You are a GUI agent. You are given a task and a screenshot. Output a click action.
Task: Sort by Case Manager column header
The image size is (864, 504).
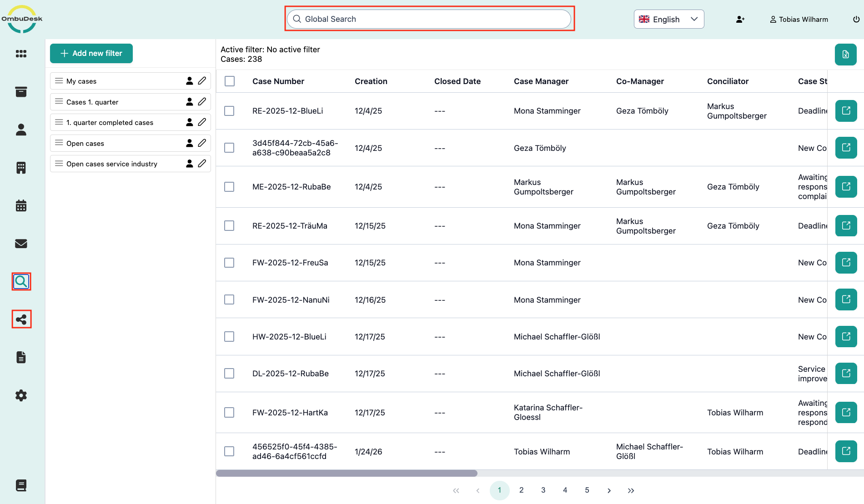click(x=541, y=81)
